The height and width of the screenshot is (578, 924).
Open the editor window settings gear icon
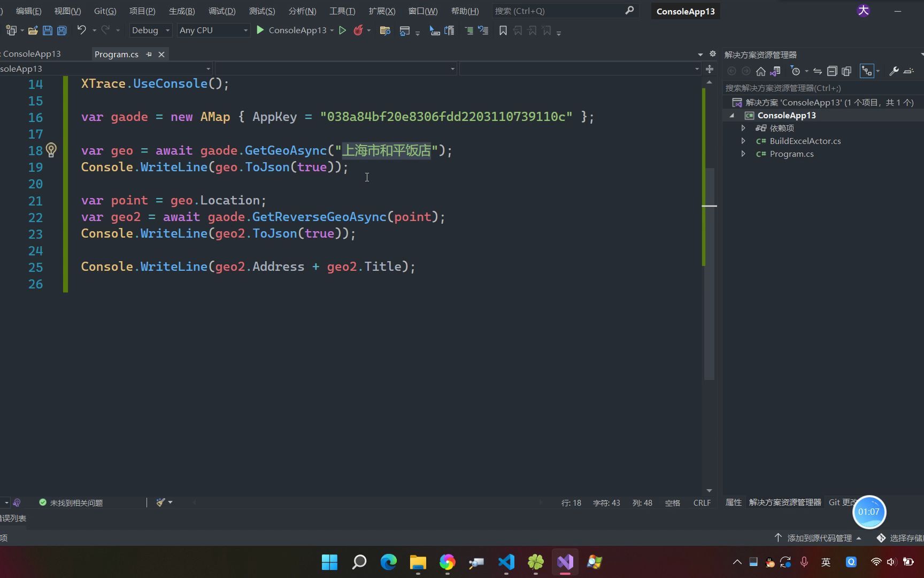712,54
